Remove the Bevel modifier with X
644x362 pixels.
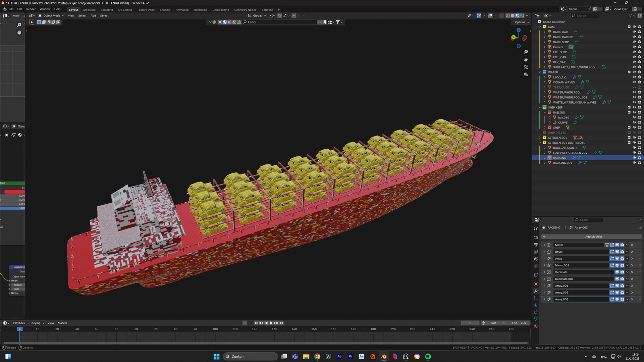coord(632,252)
